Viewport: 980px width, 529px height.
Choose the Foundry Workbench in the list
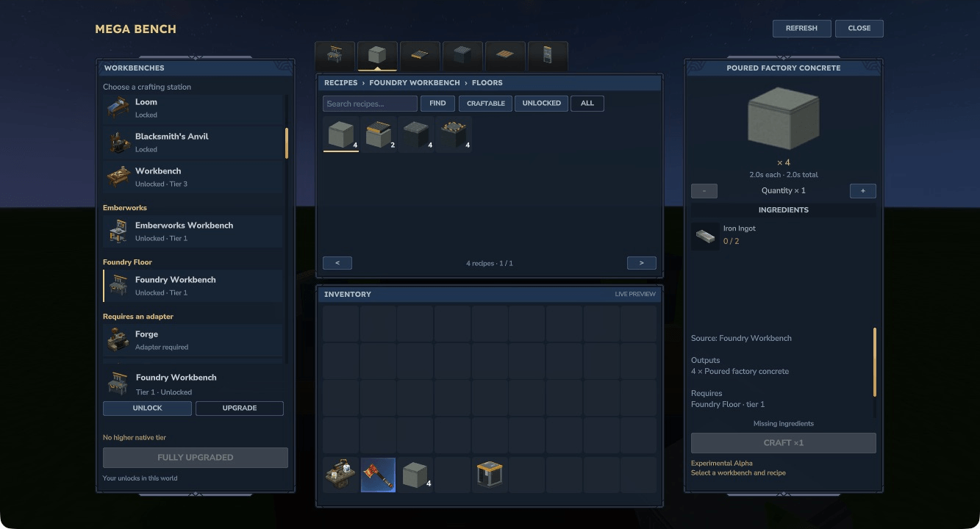(193, 286)
